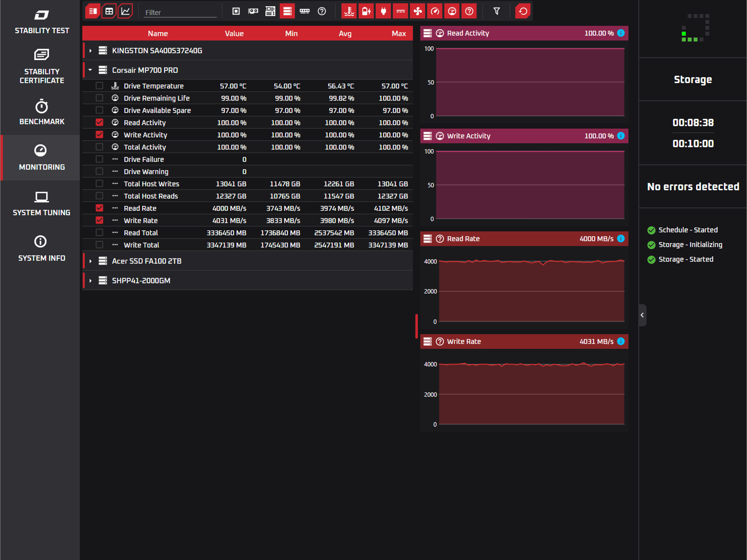
Task: Expand the Acer SSD FA100 2TB drive
Action: click(x=90, y=261)
